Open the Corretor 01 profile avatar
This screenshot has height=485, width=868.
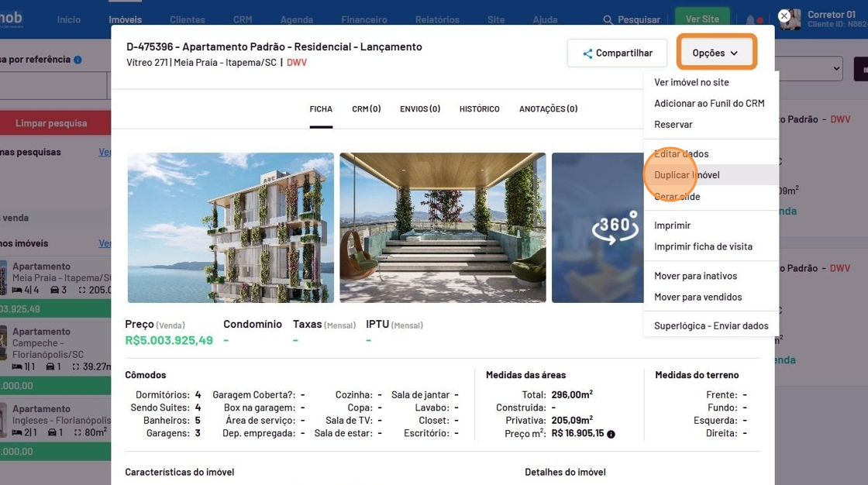click(791, 19)
